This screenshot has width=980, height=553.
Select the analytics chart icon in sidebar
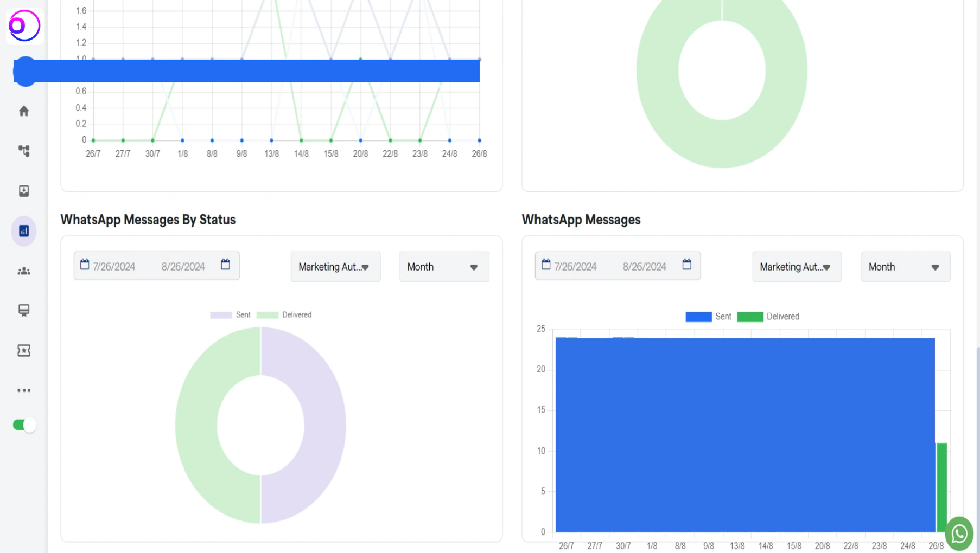click(24, 231)
